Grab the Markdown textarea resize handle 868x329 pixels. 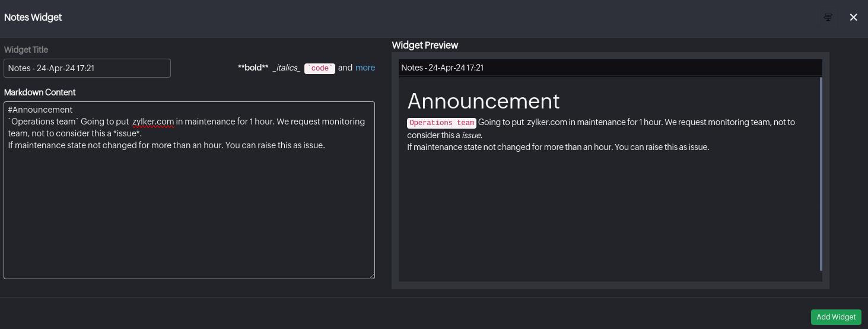click(372, 276)
